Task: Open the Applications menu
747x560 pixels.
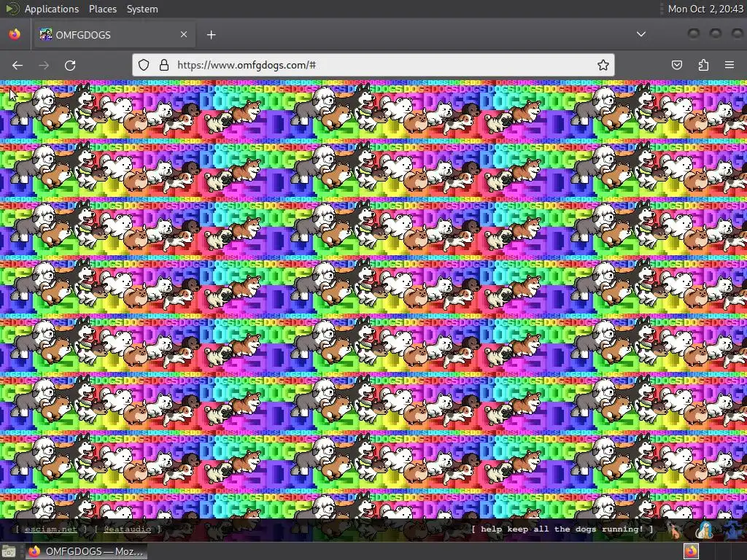Action: point(52,9)
